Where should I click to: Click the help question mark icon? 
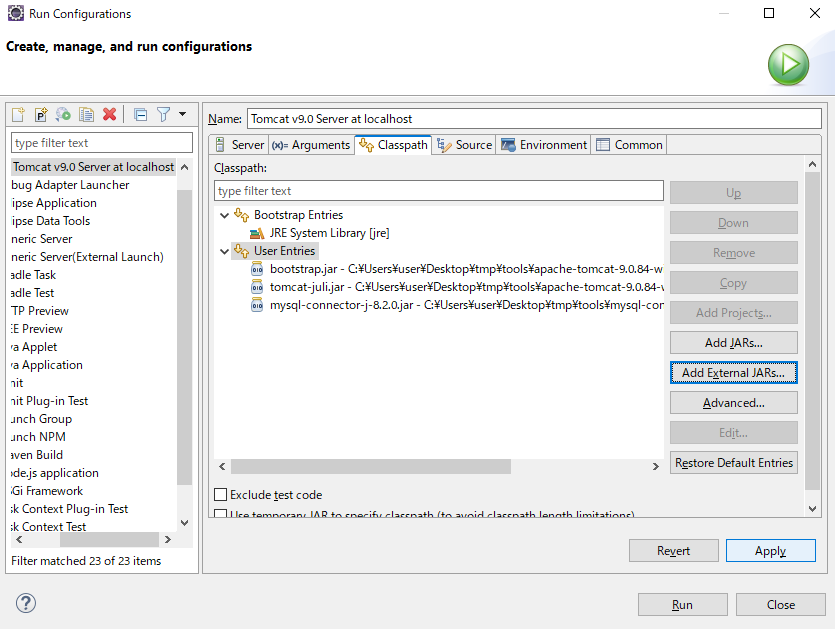point(26,603)
